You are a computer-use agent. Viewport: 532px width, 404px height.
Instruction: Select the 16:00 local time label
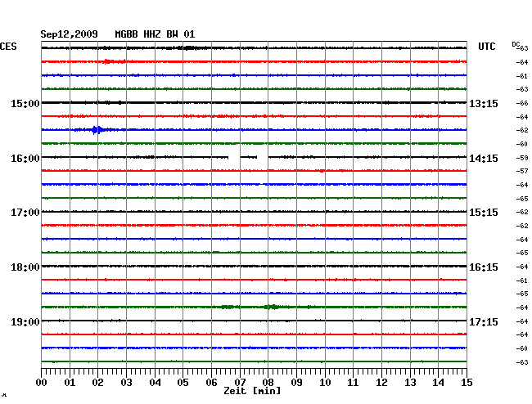[25, 159]
